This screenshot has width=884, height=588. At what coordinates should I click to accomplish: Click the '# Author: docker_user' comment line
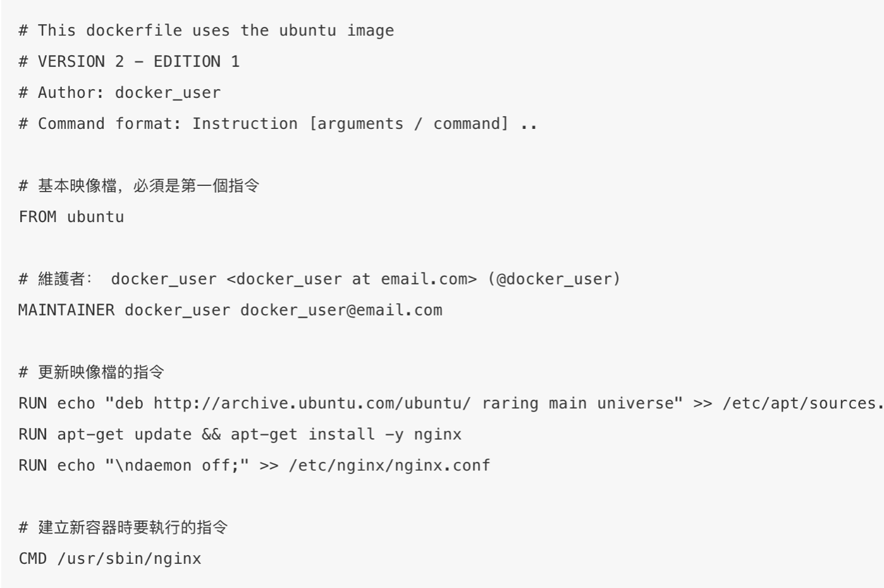click(120, 93)
